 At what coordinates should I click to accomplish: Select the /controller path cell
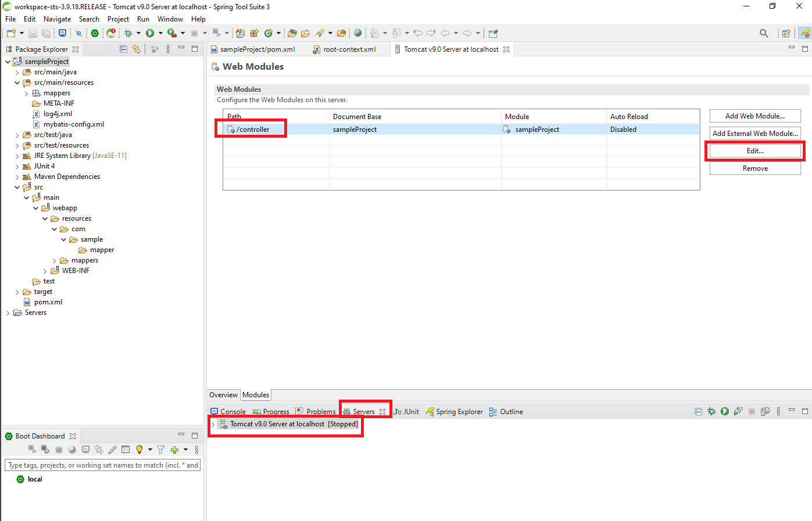click(253, 130)
